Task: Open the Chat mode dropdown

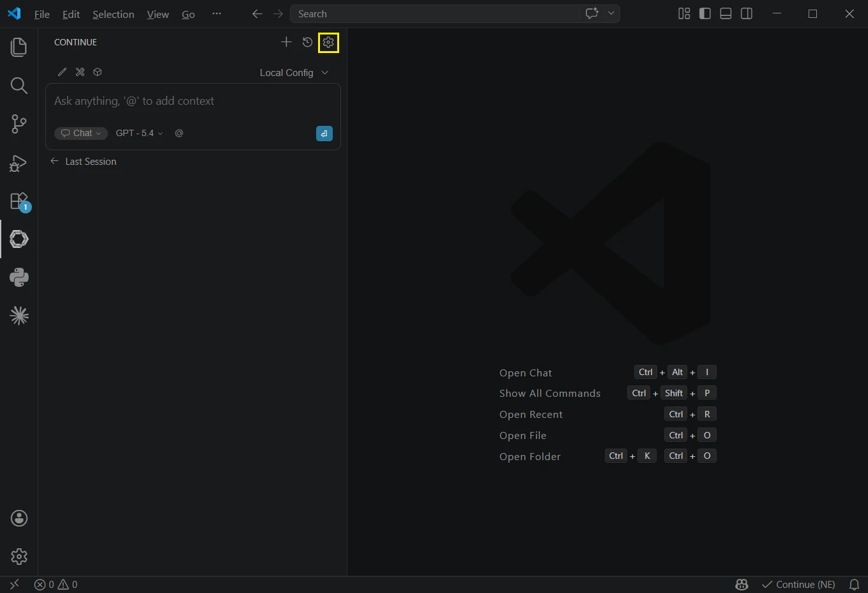Action: pyautogui.click(x=81, y=133)
